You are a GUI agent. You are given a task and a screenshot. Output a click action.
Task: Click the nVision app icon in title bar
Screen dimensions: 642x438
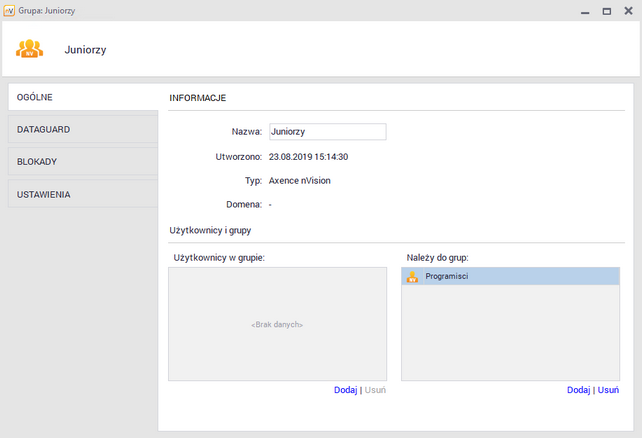click(x=10, y=10)
